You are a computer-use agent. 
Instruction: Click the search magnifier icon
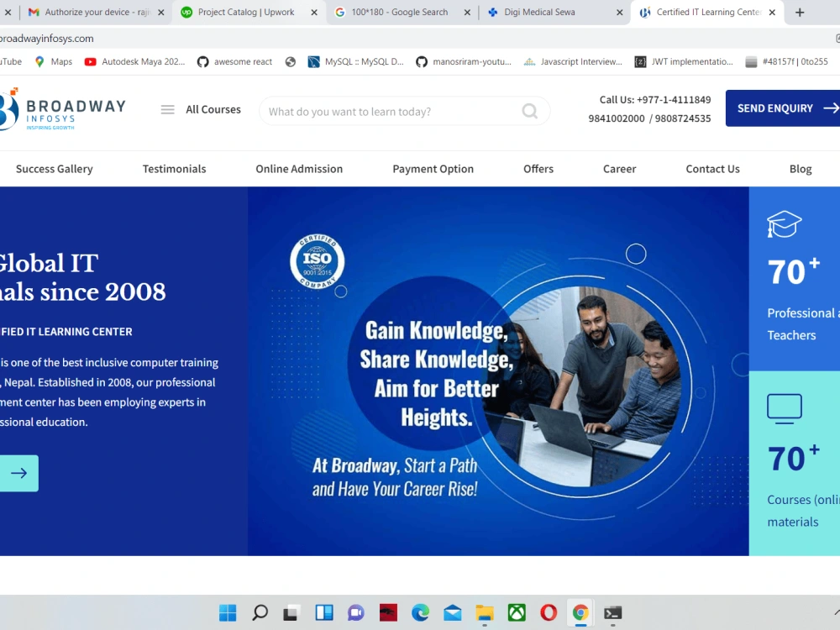(530, 111)
